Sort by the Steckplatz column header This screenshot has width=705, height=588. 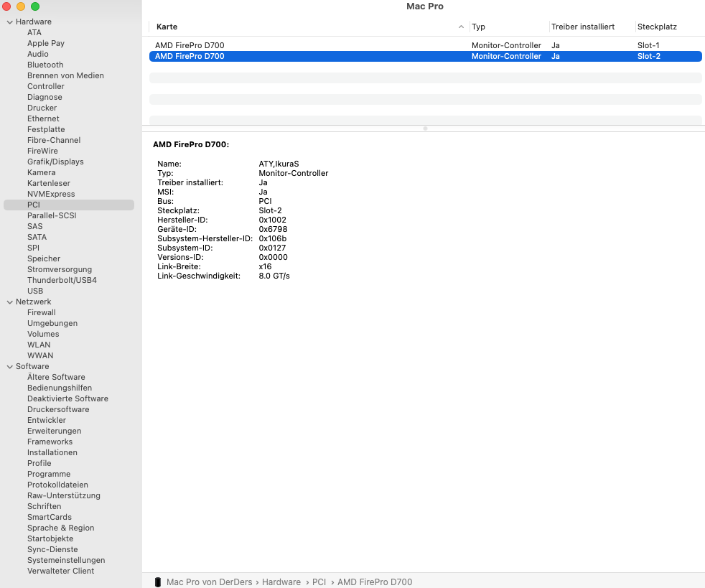click(657, 27)
